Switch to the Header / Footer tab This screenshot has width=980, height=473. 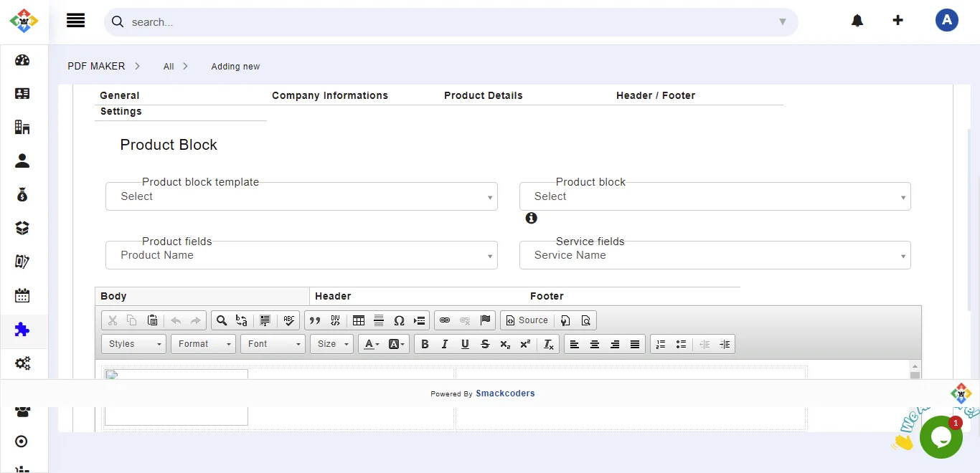pyautogui.click(x=655, y=95)
